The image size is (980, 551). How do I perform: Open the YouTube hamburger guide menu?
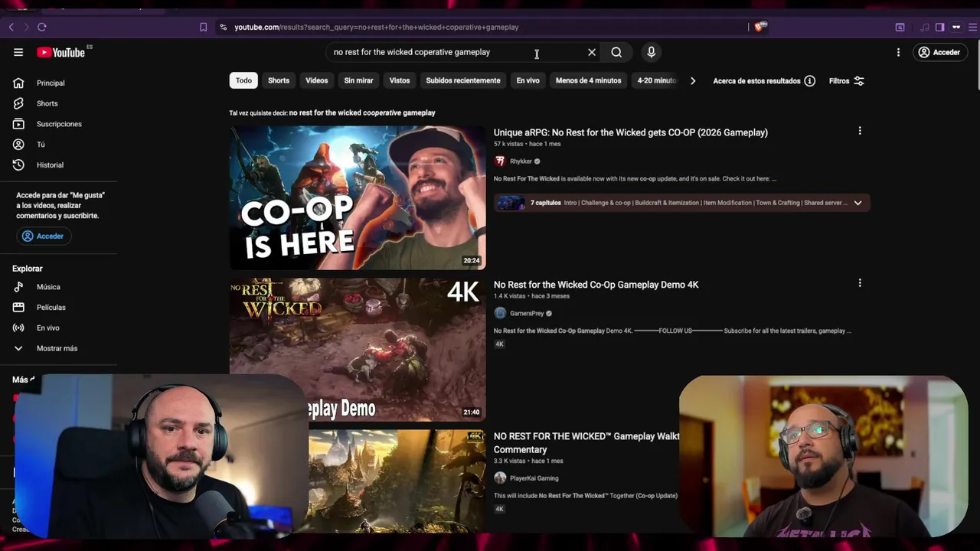point(18,52)
